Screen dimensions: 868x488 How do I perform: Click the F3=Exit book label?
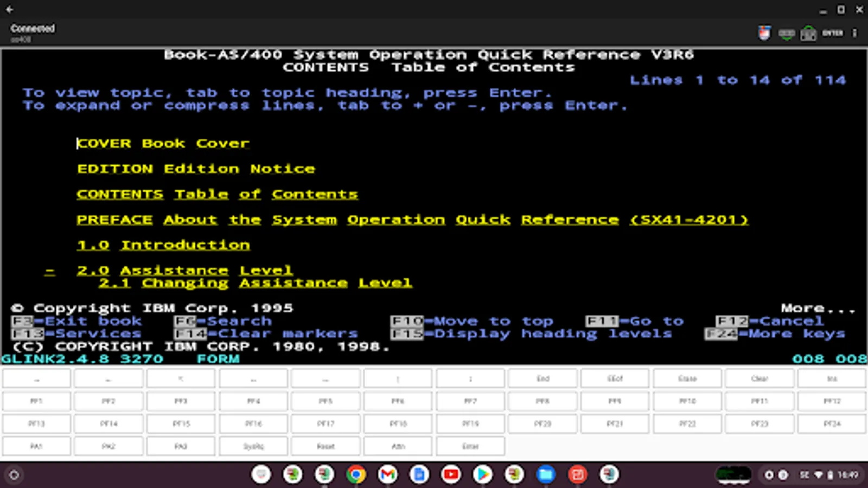tap(76, 321)
